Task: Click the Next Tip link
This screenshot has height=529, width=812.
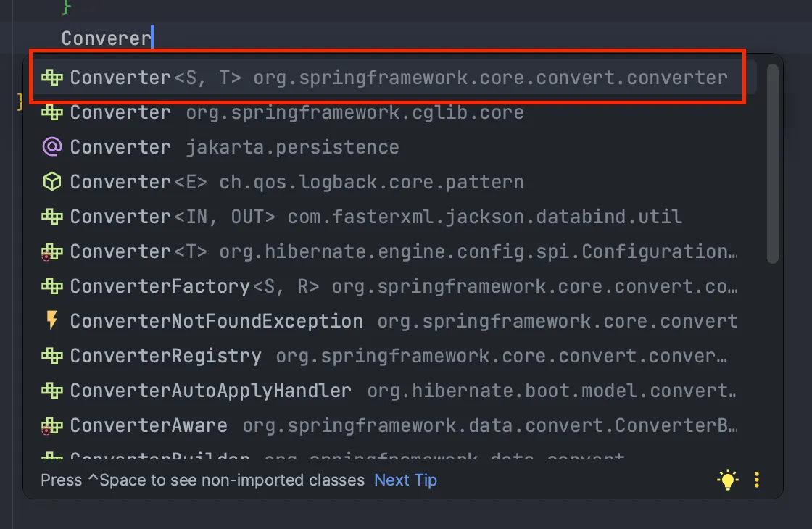Action: click(x=405, y=480)
